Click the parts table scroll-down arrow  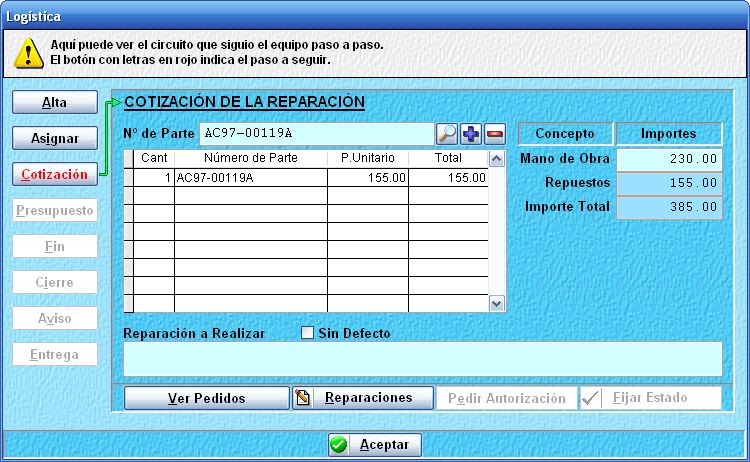click(x=496, y=303)
